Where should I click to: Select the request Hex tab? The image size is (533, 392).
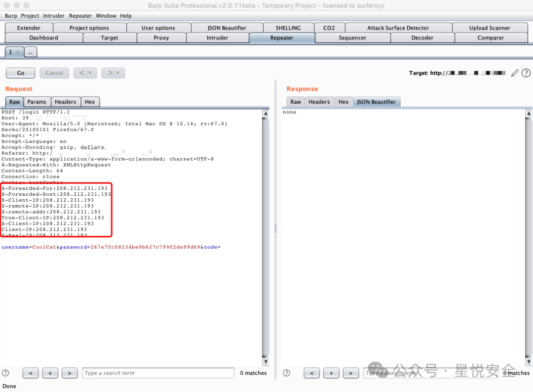coord(90,102)
